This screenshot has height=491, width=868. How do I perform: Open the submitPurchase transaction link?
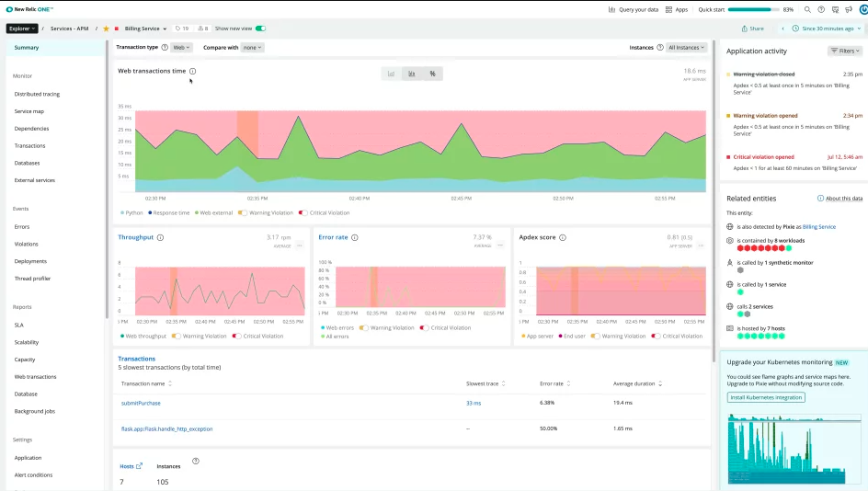pyautogui.click(x=141, y=403)
